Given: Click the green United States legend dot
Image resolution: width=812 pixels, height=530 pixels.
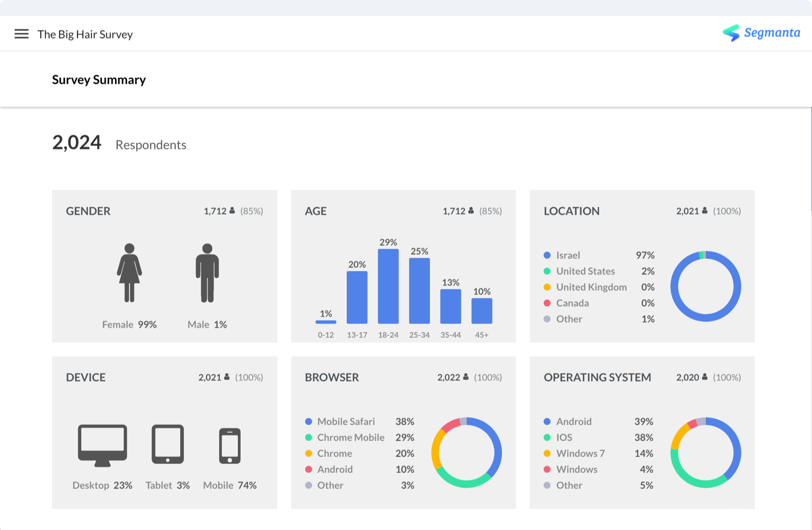Looking at the screenshot, I should (547, 271).
